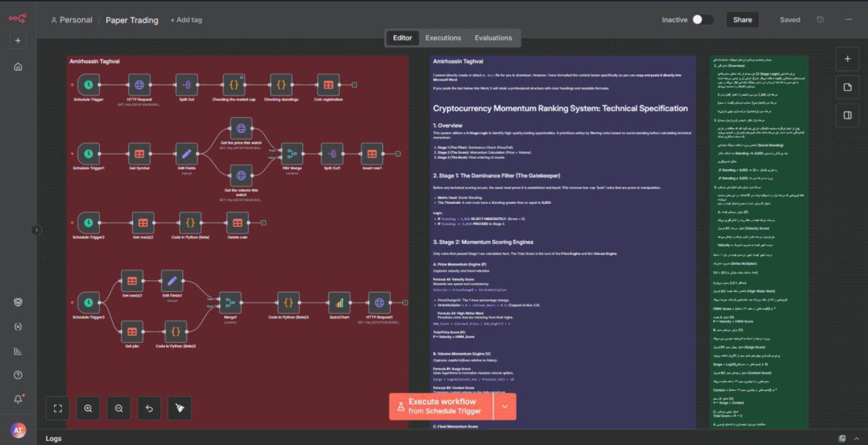
Task: Expand the collapsed left sidebar chevron
Action: click(36, 230)
